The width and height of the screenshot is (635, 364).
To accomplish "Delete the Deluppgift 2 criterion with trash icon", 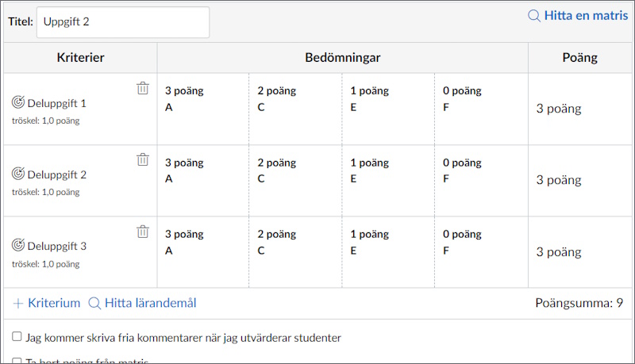I will click(143, 159).
